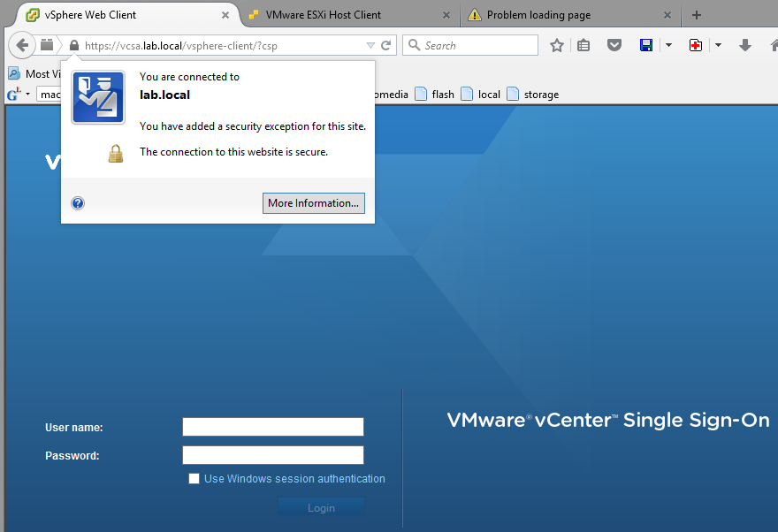Close the vSphere Web Client tab

coord(225,15)
